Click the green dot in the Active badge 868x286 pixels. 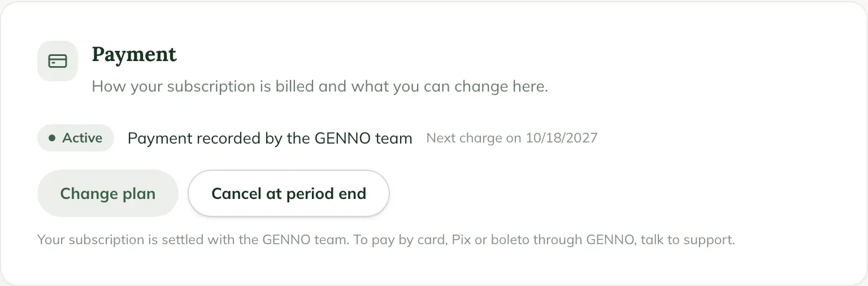(x=52, y=138)
